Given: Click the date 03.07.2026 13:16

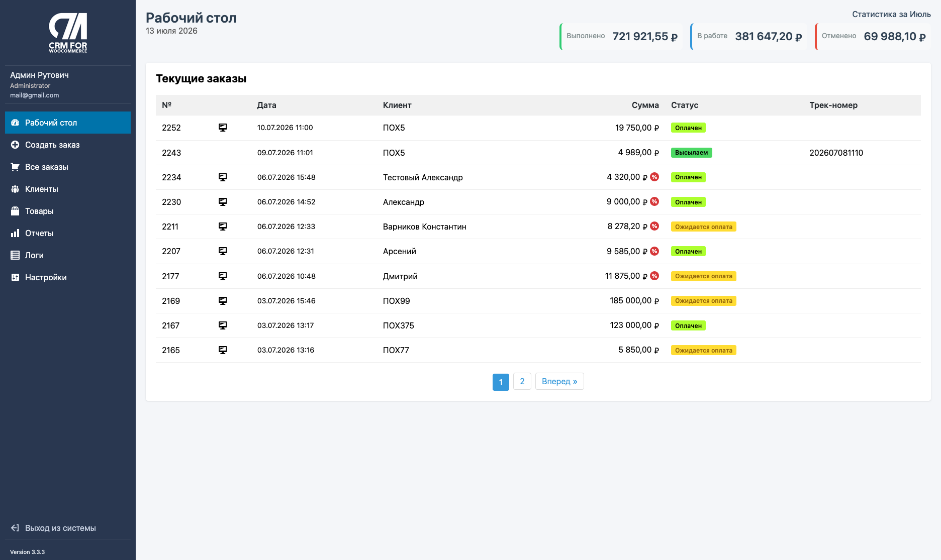Looking at the screenshot, I should [286, 350].
